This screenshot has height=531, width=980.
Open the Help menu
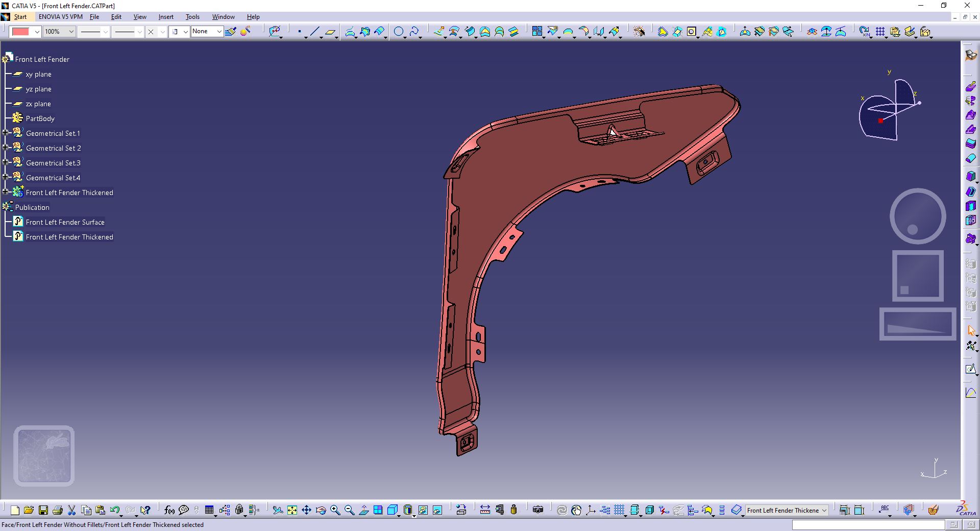tap(253, 17)
